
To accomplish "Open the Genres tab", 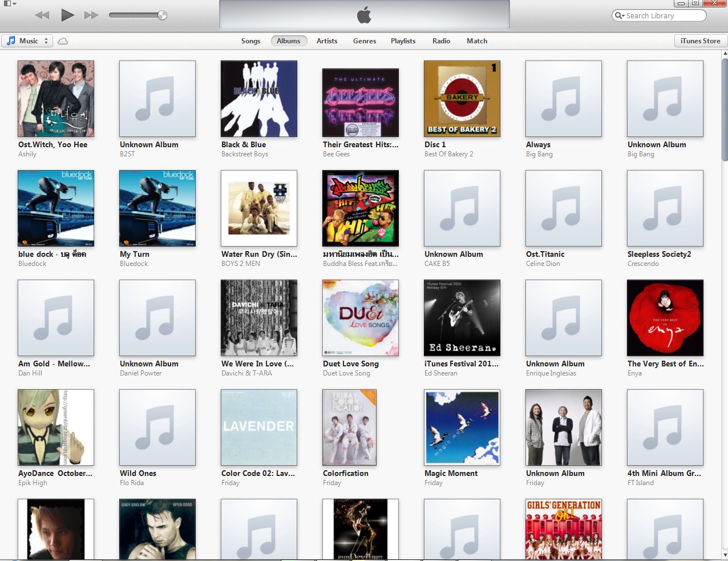I will point(365,41).
